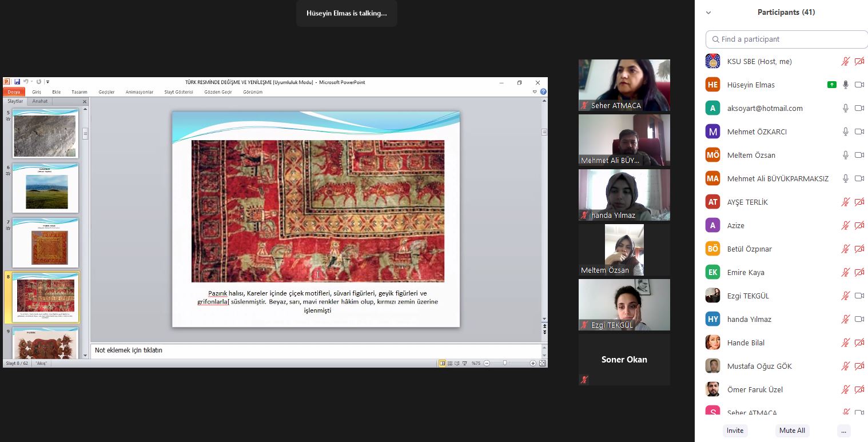Screen dimensions: 868x442
Task: Click the Find a participant search field
Action: [786, 39]
